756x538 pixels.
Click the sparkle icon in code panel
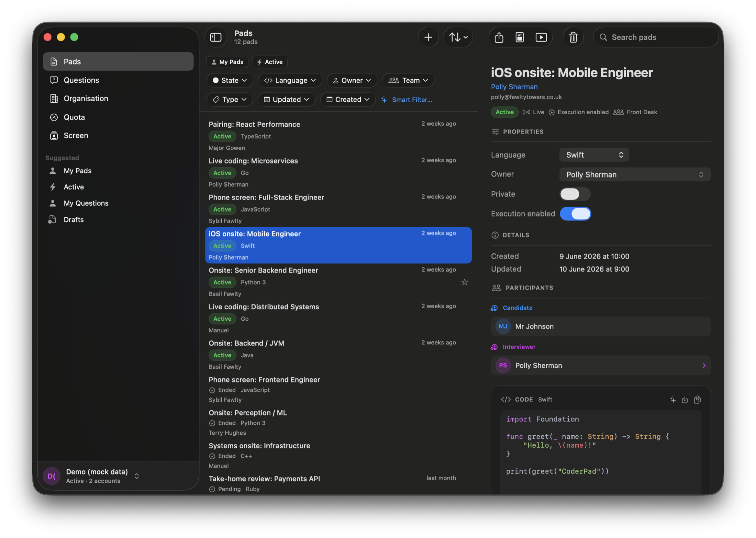672,399
